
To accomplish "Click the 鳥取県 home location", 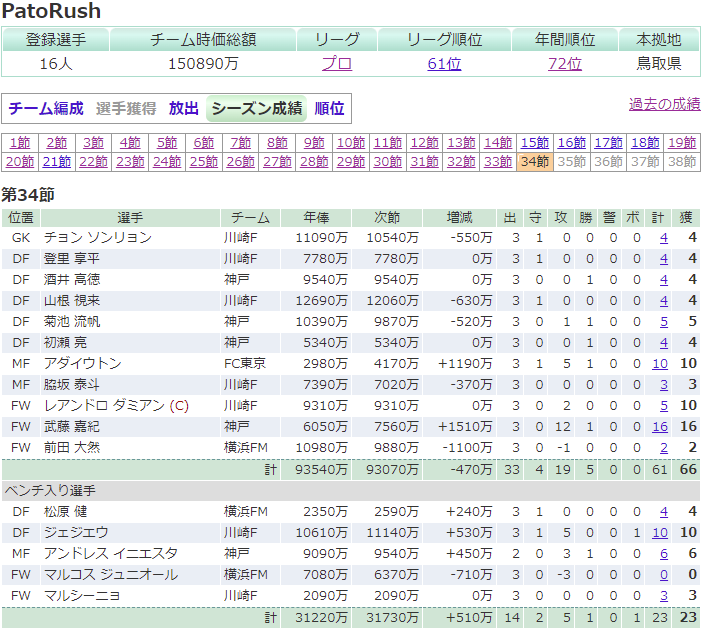I will pos(659,64).
